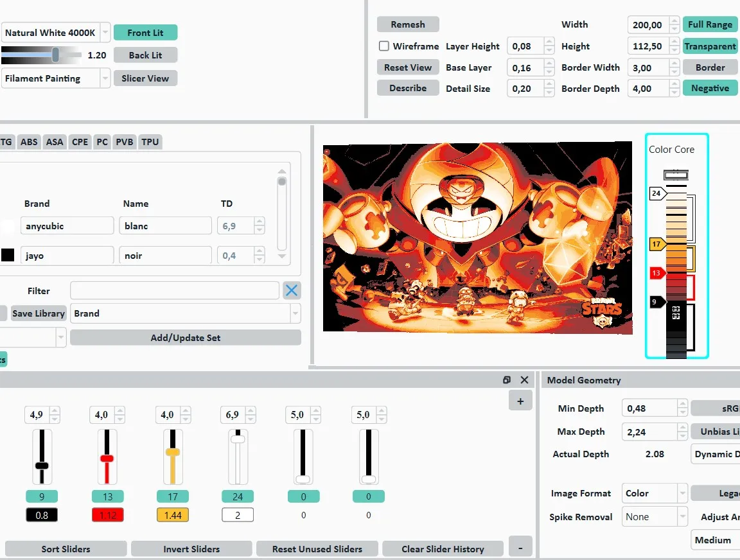
Task: Click the light intensity slider at 1.20
Action: [x=56, y=55]
